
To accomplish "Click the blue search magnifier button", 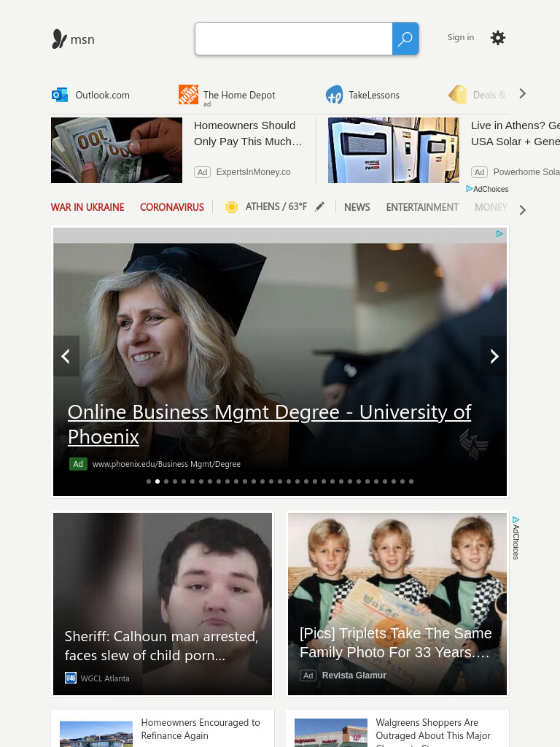I will pos(405,39).
